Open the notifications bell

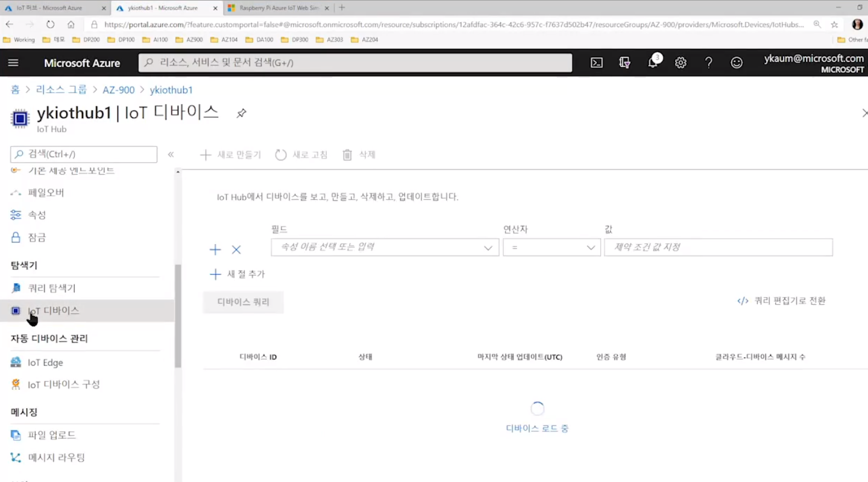[653, 63]
